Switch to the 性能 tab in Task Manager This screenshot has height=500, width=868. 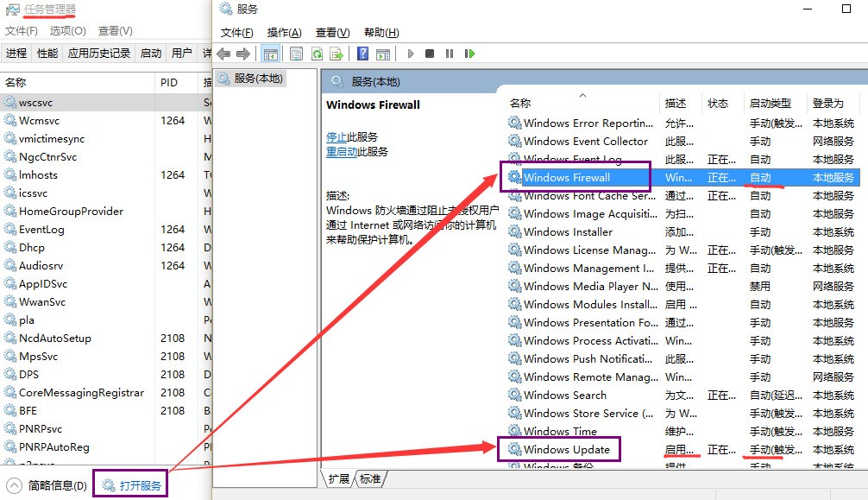pos(47,53)
